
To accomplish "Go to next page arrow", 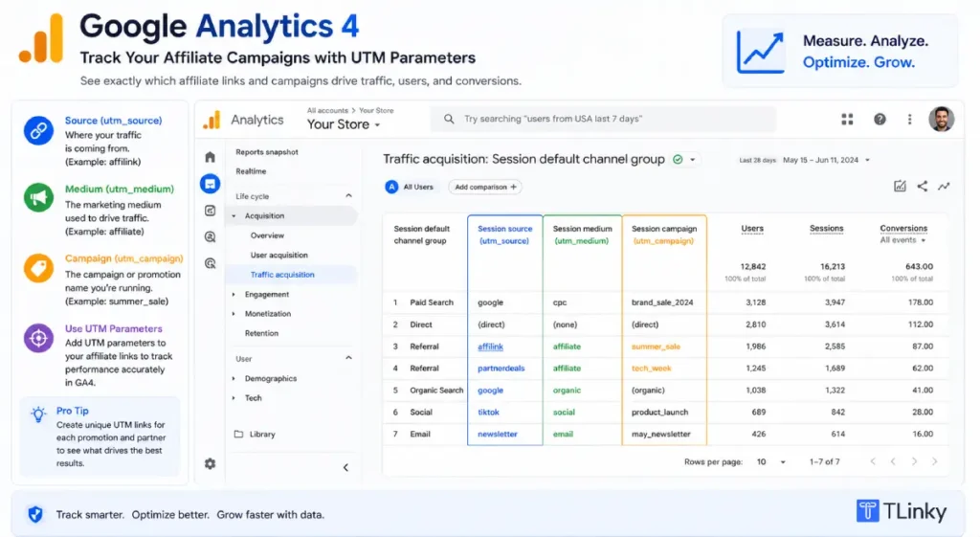I will click(x=914, y=461).
